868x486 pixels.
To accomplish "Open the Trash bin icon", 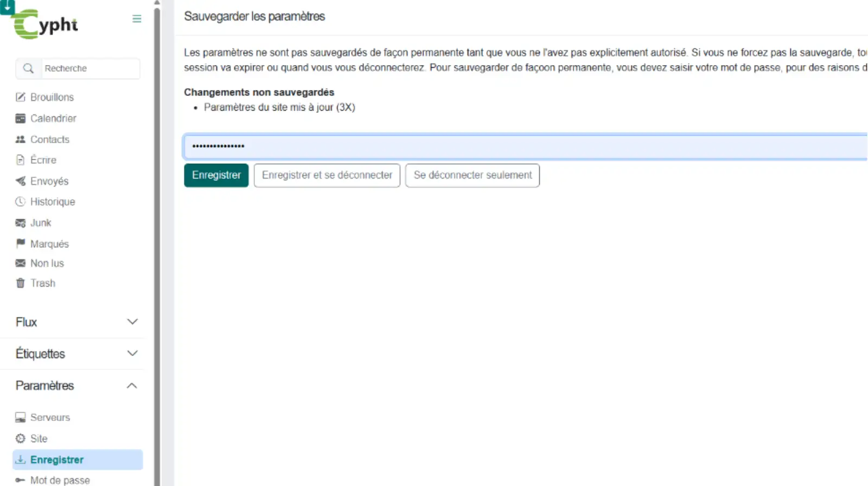I will pos(21,283).
